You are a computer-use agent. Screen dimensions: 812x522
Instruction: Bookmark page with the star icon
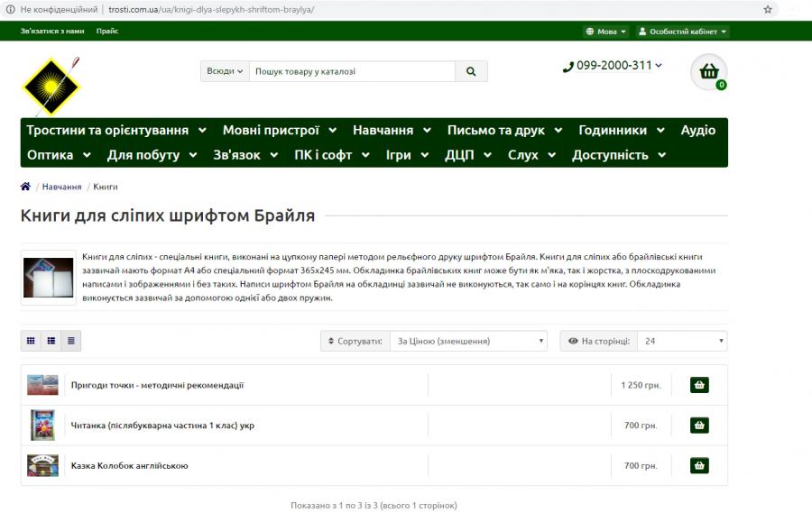tap(768, 9)
